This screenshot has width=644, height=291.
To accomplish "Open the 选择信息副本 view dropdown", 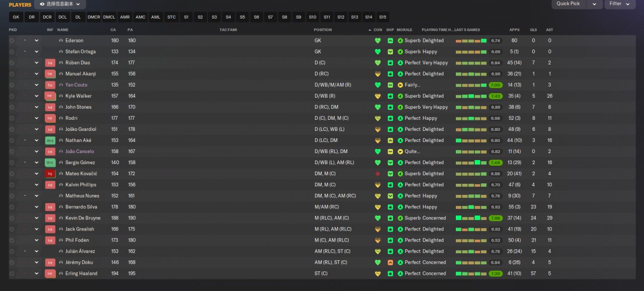I will click(60, 4).
